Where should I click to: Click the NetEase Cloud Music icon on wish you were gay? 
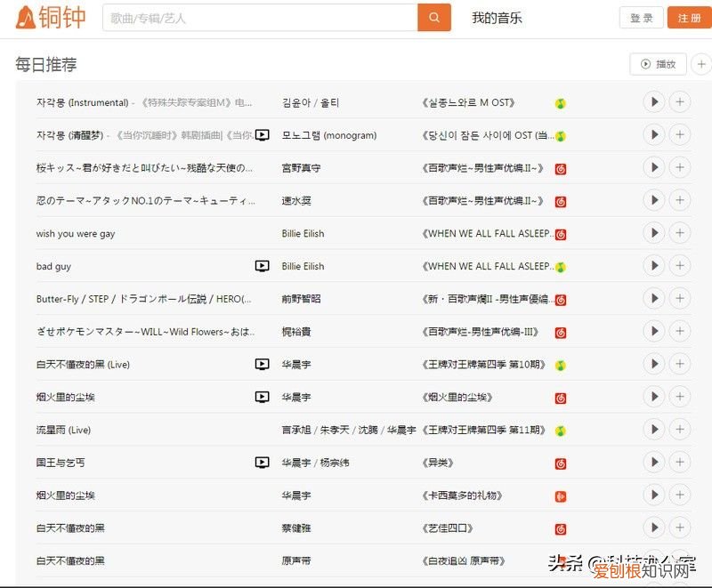pyautogui.click(x=559, y=233)
